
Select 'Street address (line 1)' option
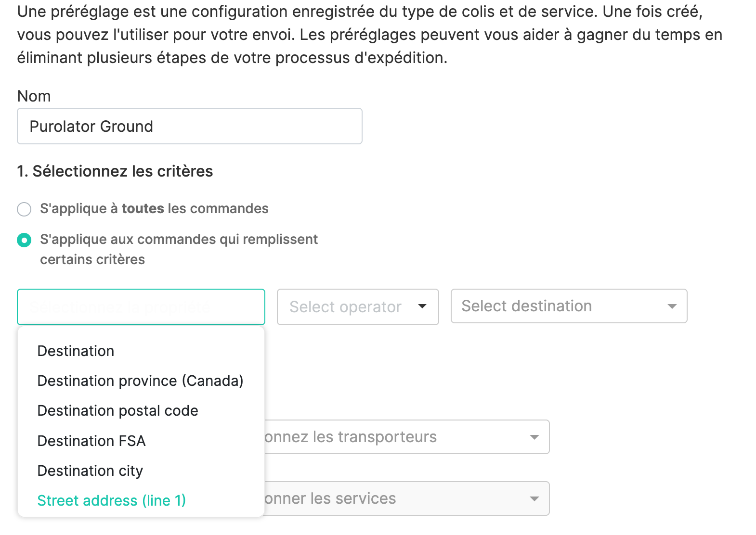[x=112, y=501]
